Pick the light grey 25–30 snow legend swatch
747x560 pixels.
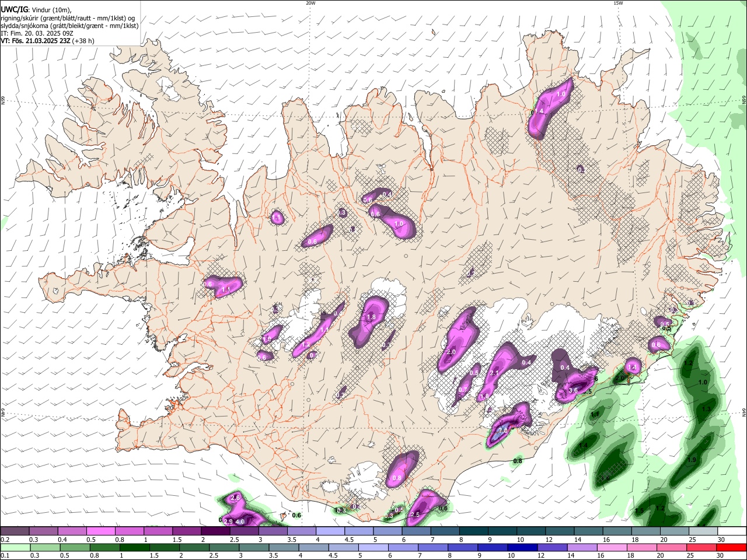[x=704, y=531]
